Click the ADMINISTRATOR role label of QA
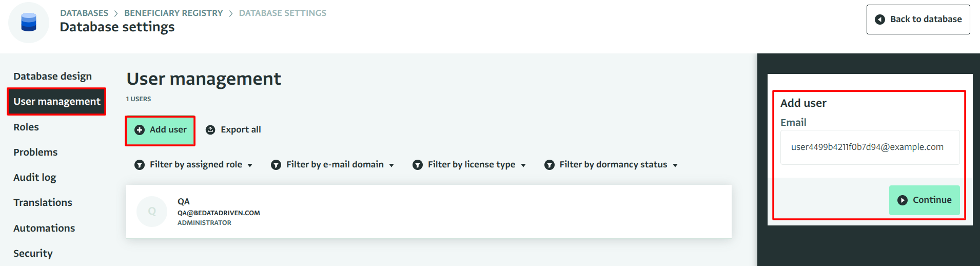 (x=204, y=223)
